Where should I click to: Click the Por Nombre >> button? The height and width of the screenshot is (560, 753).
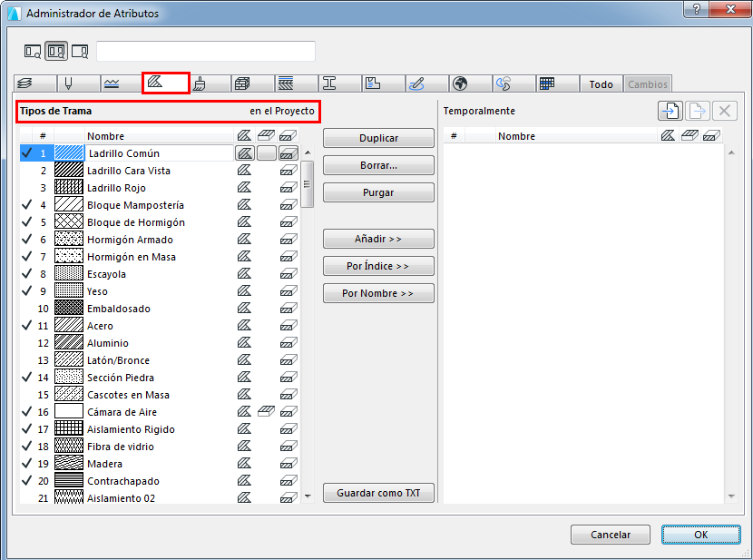(x=378, y=293)
